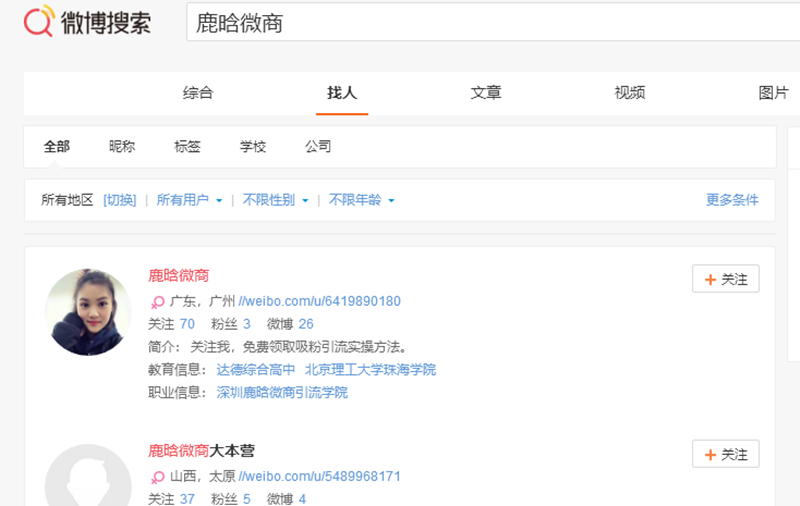Filter people by 学校
The width and height of the screenshot is (800, 506).
tap(253, 147)
